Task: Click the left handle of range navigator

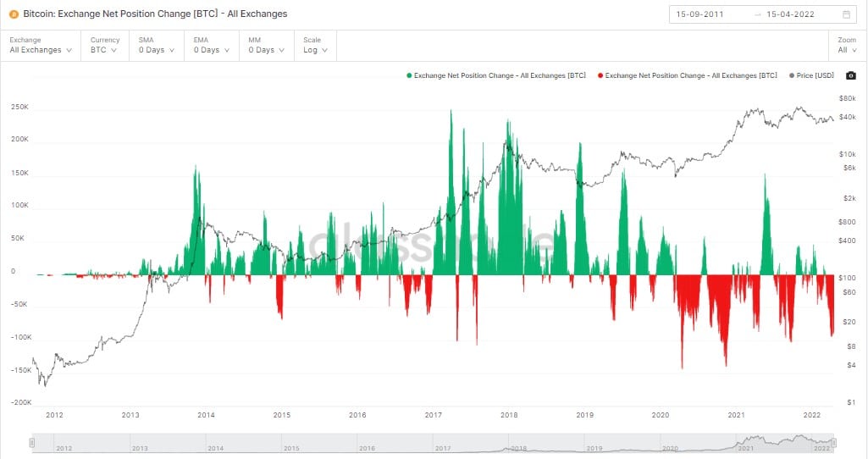Action: [x=32, y=443]
